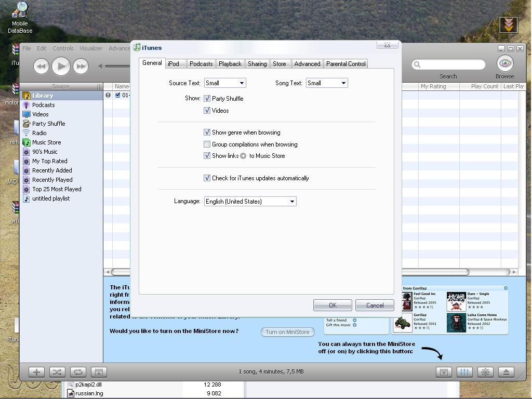Switch to the Podcasts preferences tab
Image resolution: width=532 pixels, height=399 pixels.
click(x=201, y=64)
